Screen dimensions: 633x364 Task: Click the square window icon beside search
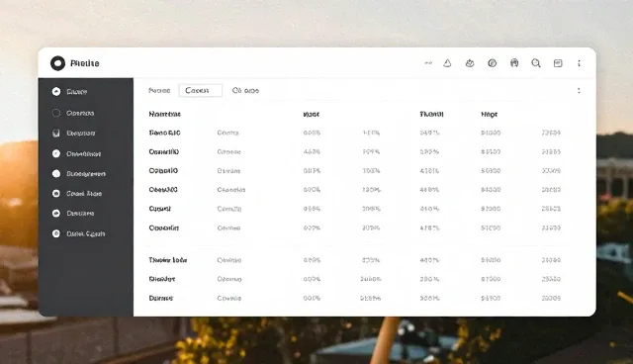[558, 63]
